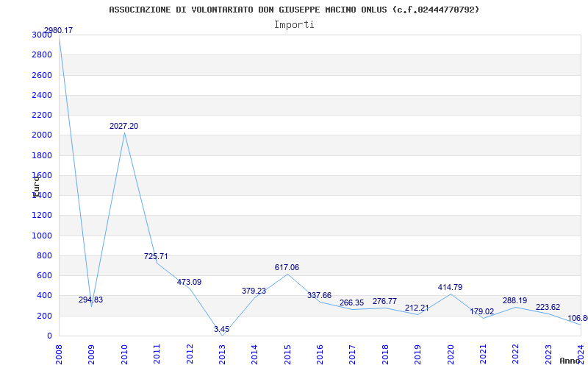
Task: Click the 294.83 data point label
Action: pos(91,300)
